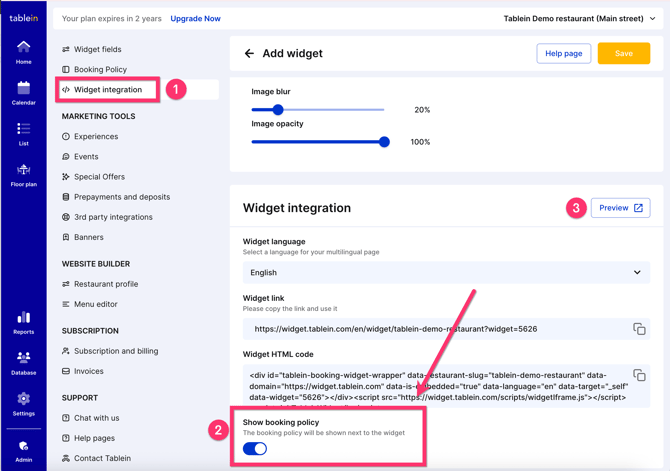The width and height of the screenshot is (670, 471).
Task: Open Booking Policy in settings menu
Action: coord(100,69)
